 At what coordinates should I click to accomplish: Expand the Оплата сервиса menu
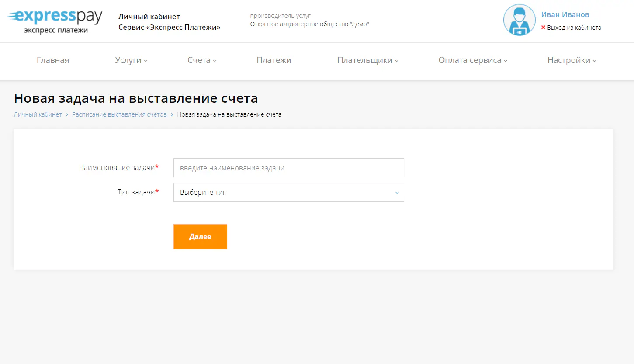coord(470,60)
